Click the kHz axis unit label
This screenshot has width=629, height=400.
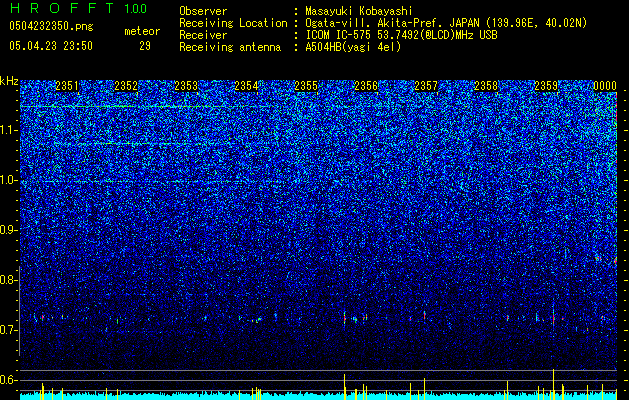[9, 81]
